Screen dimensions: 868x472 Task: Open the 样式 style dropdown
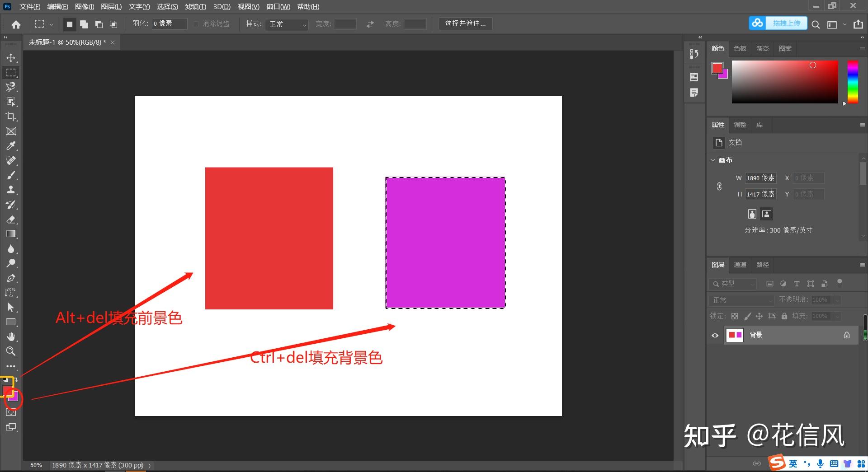tap(287, 24)
